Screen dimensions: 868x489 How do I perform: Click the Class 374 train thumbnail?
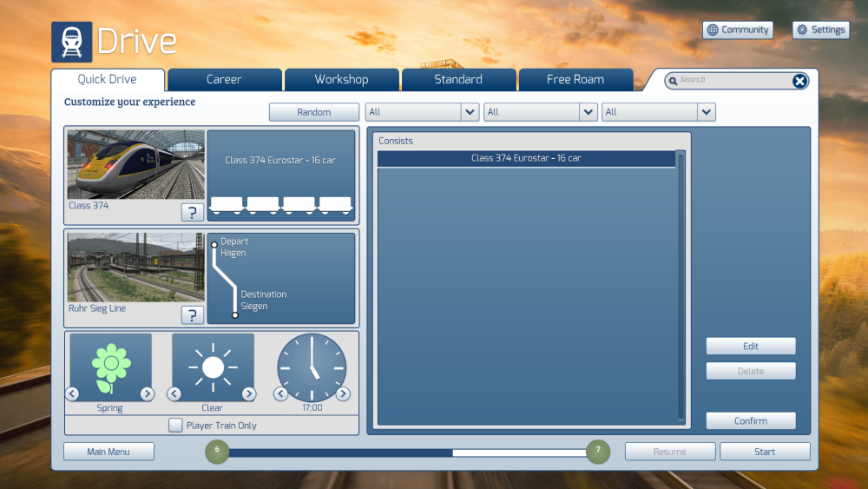coord(136,164)
